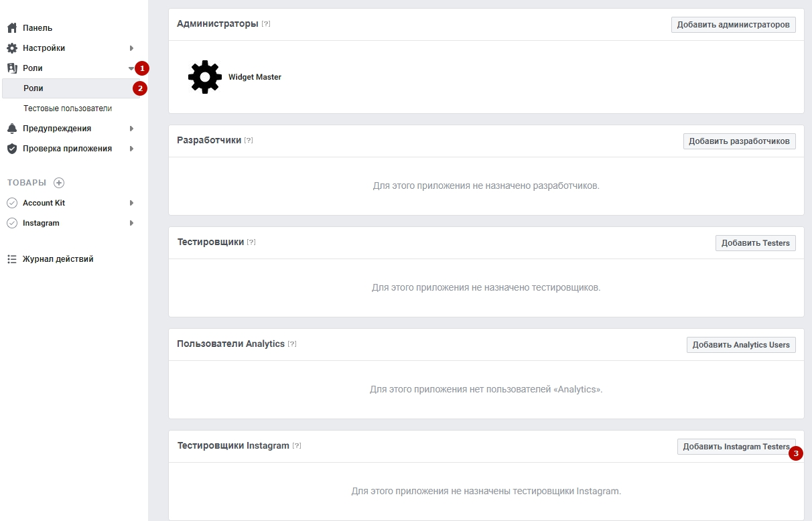Expand the Предупреждения submenu arrow
Screen dimensions: 812x521
[x=132, y=129]
